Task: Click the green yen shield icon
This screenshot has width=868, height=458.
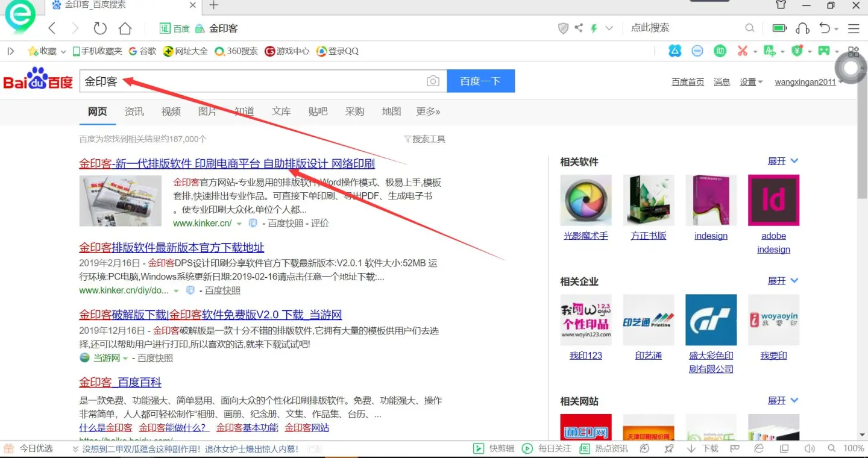Action: (797, 51)
